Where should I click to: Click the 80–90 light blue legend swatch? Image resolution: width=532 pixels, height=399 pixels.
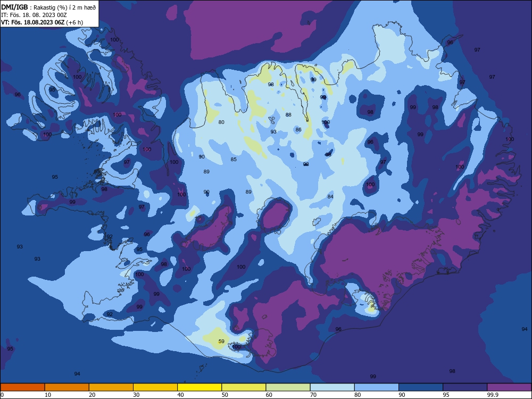pyautogui.click(x=377, y=387)
